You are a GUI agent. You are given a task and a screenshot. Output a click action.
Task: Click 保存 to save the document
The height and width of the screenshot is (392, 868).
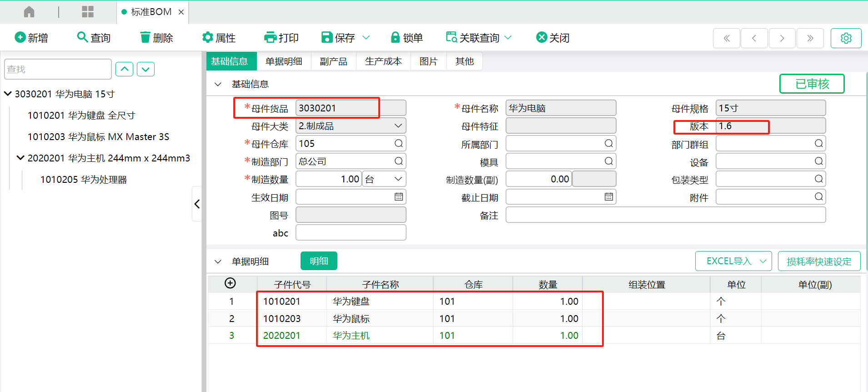pos(338,38)
